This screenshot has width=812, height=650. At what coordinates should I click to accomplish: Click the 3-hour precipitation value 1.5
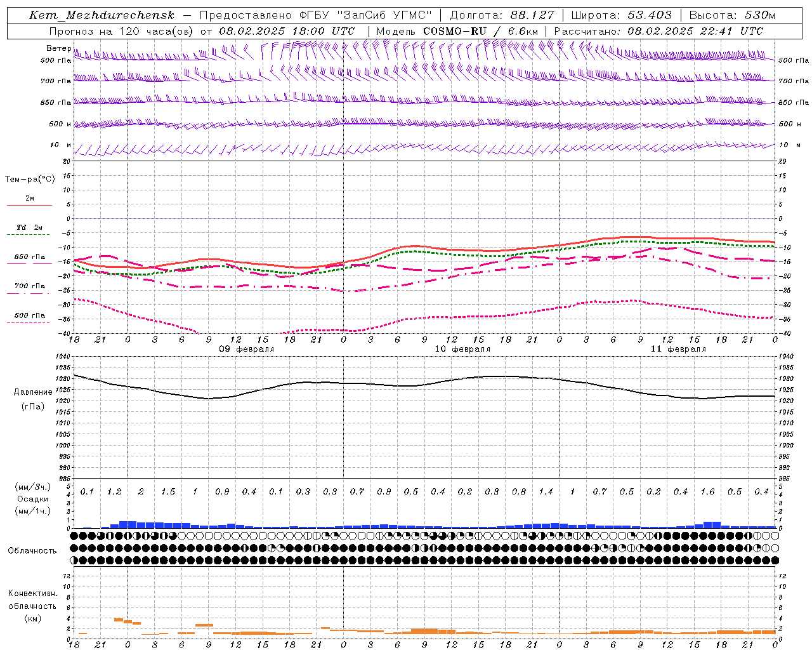pyautogui.click(x=168, y=491)
